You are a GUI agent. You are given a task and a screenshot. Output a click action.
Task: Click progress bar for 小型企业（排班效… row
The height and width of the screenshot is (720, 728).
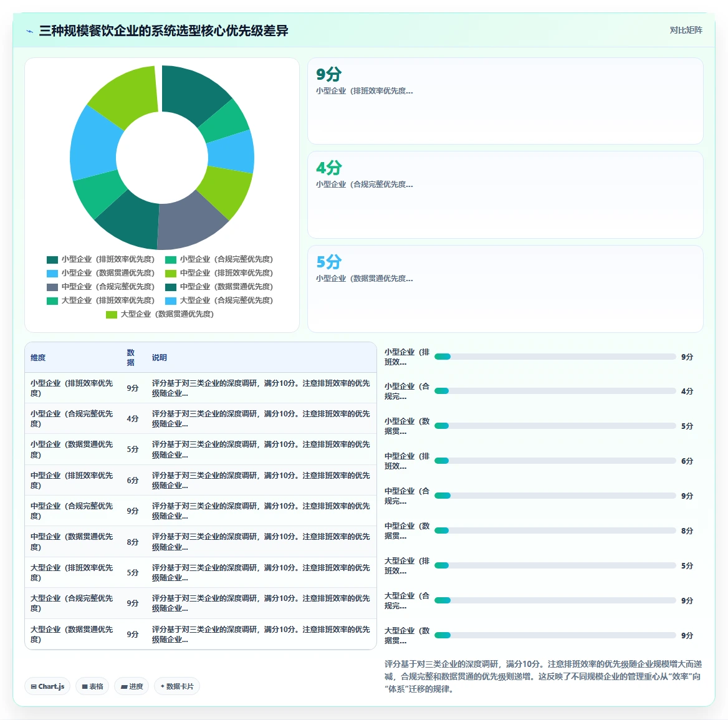click(555, 357)
